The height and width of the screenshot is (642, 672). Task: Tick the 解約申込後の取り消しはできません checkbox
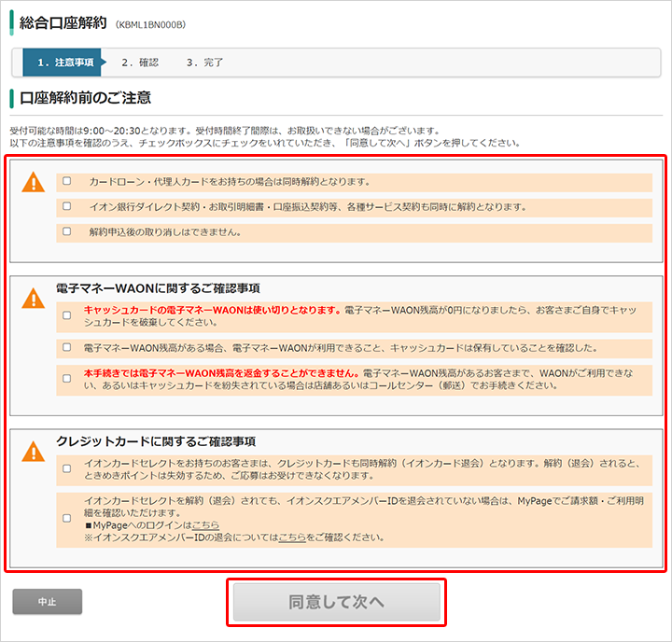pos(67,231)
